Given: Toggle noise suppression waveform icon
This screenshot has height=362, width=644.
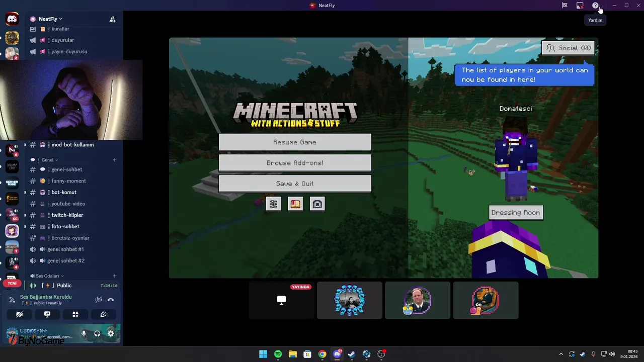Looking at the screenshot, I should click(x=99, y=300).
